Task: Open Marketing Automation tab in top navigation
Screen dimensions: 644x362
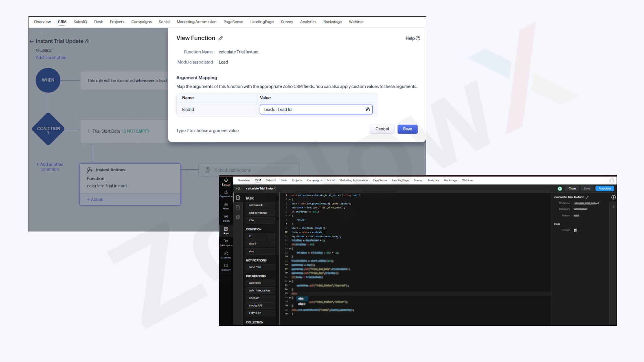Action: click(x=197, y=22)
